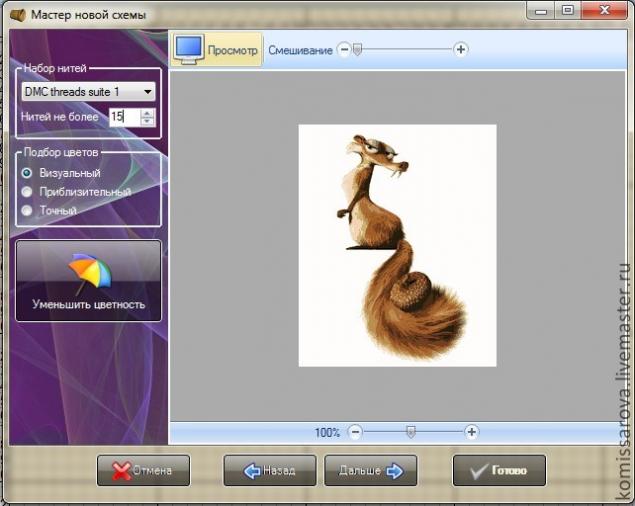
Task: Click the Нитей не более number field
Action: pos(125,117)
